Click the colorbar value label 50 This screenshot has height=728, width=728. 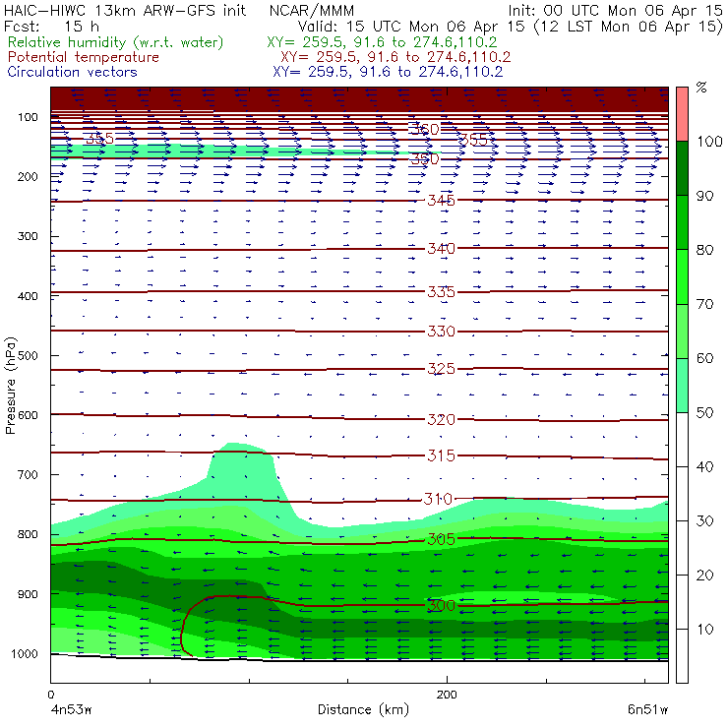704,413
